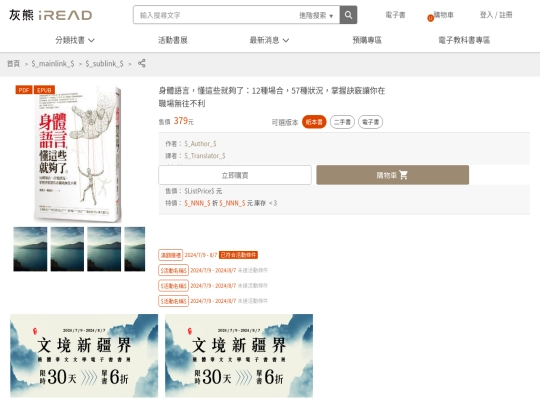Click the PDF format badge
540x405 pixels.
pyautogui.click(x=24, y=90)
